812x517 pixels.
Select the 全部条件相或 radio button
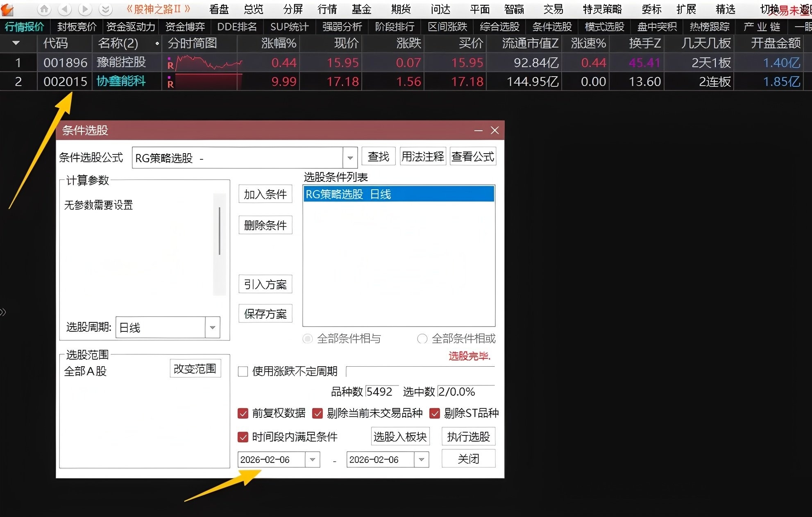pos(422,339)
